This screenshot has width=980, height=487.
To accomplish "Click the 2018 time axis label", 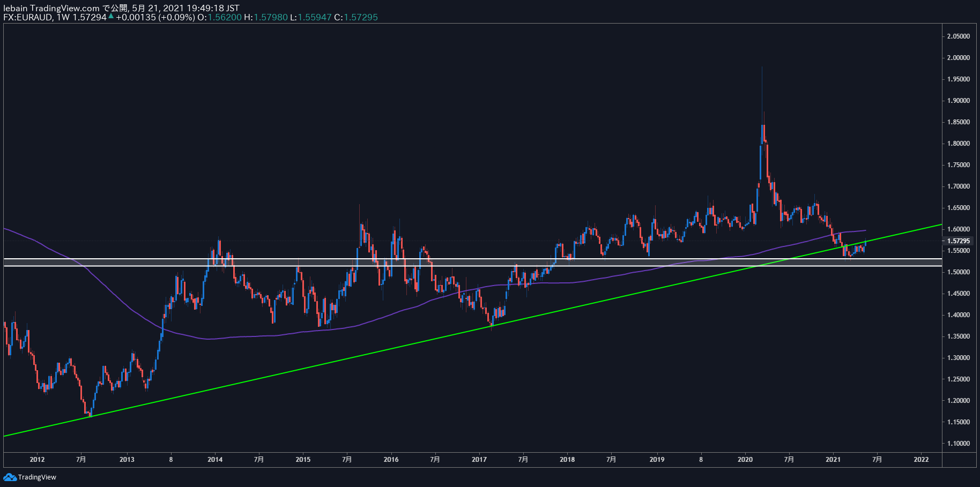I will [567, 460].
